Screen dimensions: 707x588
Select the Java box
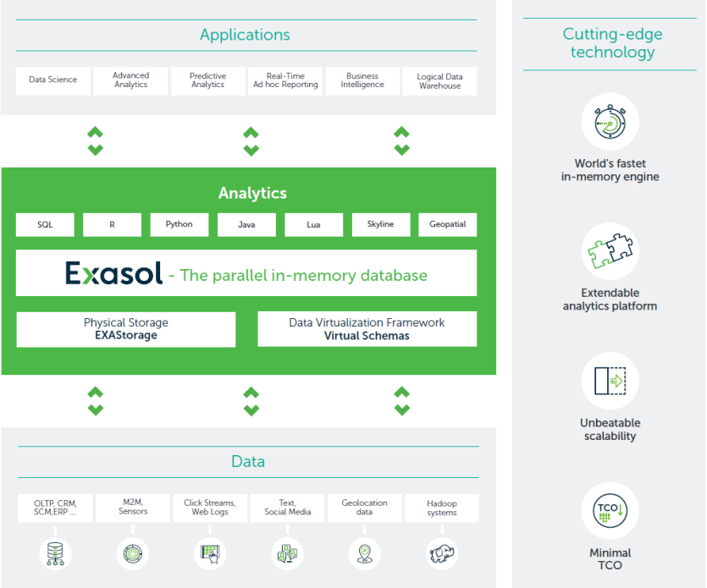246,225
